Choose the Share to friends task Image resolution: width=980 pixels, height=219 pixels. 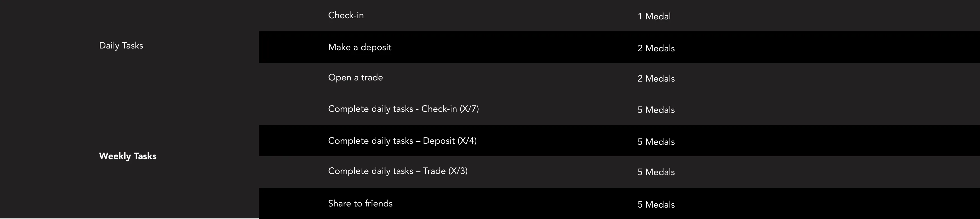360,203
